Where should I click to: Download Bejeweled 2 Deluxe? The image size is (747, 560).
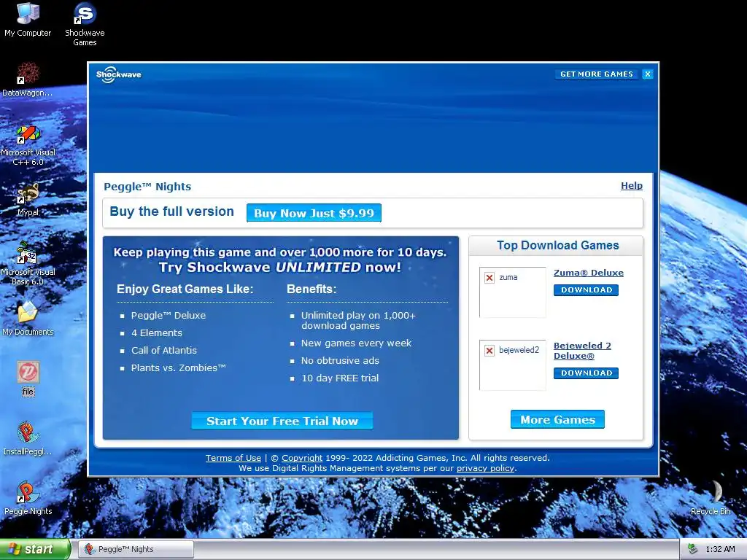586,373
